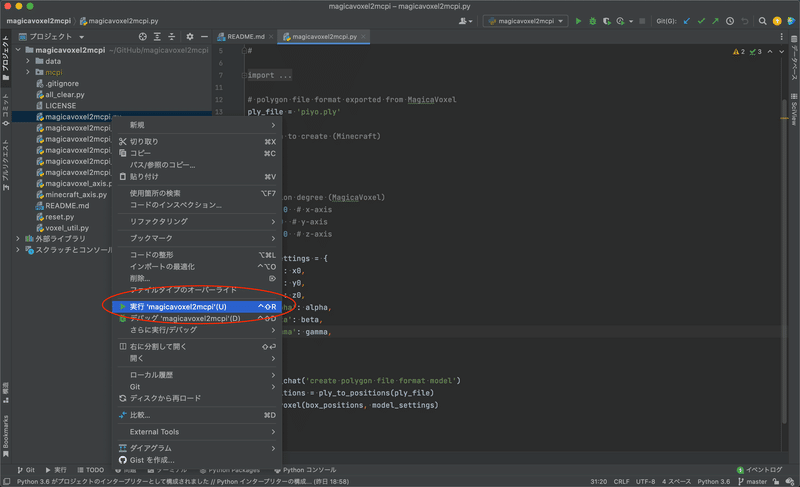Expand the 外部ライブラリ node
Image resolution: width=800 pixels, height=487 pixels.
coord(18,239)
